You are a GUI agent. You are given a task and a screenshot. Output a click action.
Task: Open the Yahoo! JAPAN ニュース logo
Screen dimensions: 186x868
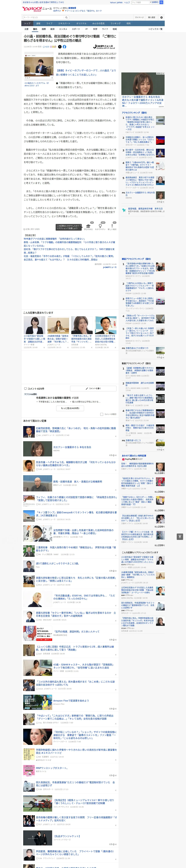point(37,9)
